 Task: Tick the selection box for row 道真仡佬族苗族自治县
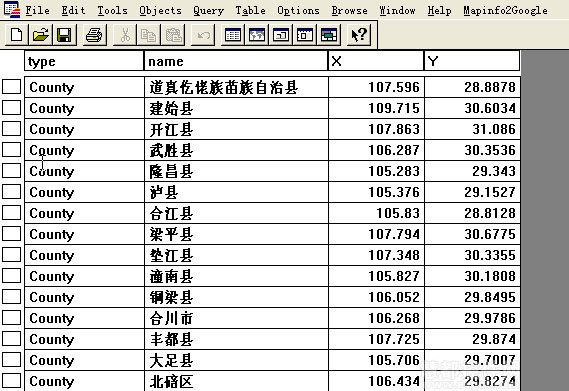pyautogui.click(x=12, y=87)
